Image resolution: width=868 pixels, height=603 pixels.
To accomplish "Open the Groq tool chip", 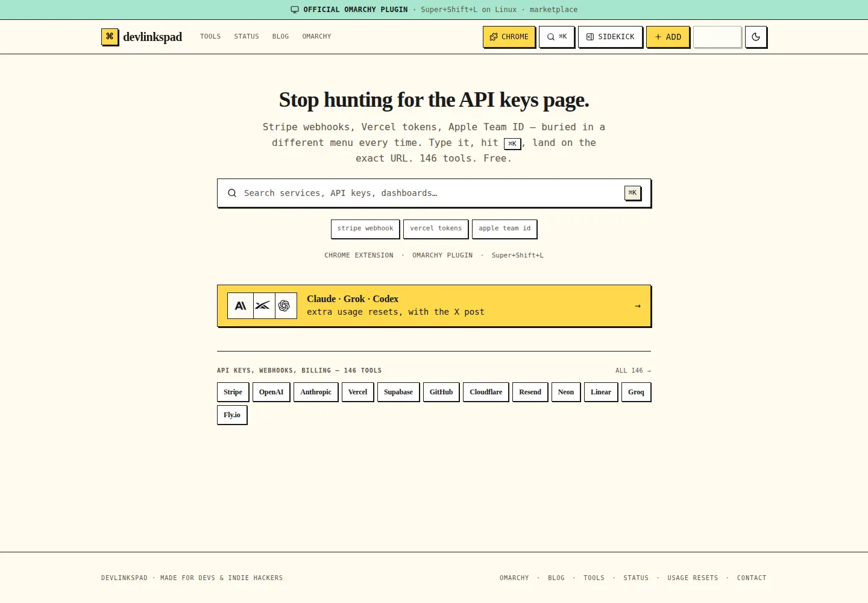I will [636, 392].
